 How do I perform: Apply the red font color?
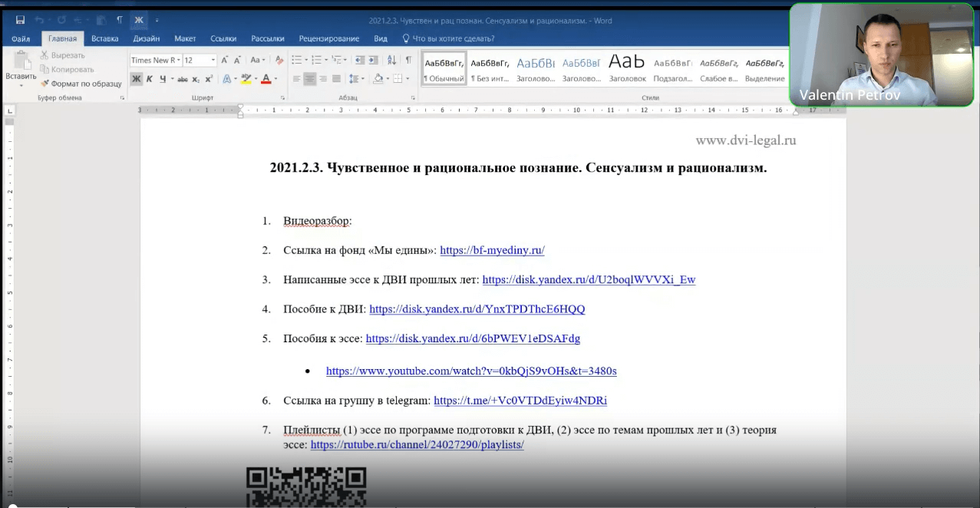click(266, 78)
